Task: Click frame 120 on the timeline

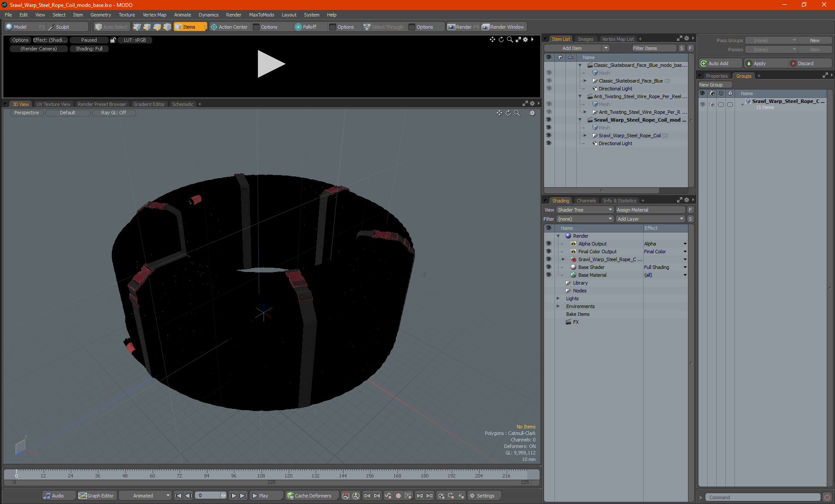Action: (x=288, y=472)
